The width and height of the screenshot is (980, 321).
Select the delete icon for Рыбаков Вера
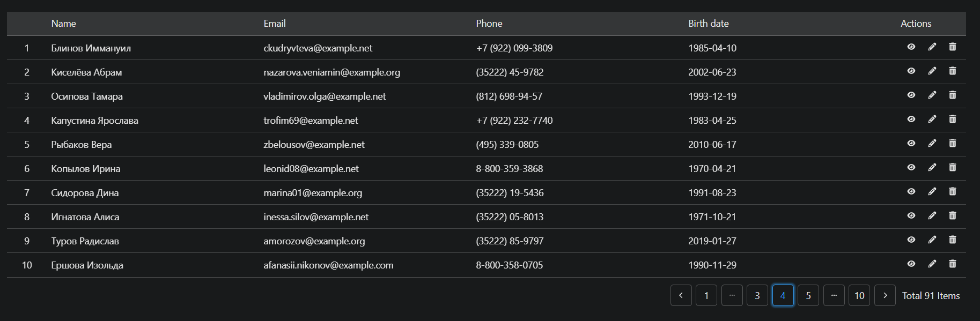[953, 143]
